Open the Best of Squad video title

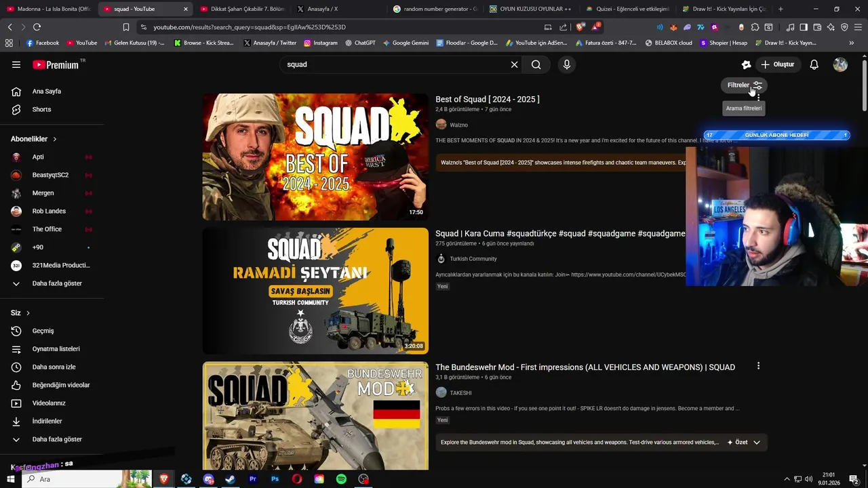pos(488,100)
